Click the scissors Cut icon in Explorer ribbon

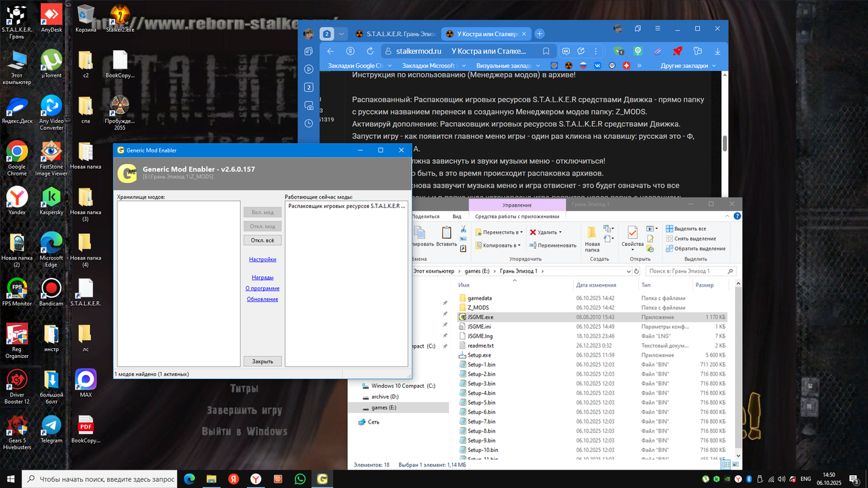click(463, 230)
